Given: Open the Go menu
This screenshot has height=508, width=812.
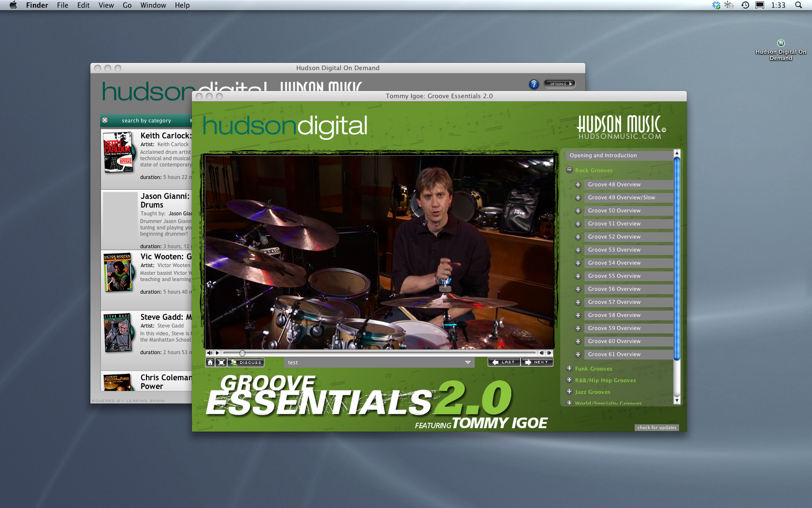Looking at the screenshot, I should 127,5.
